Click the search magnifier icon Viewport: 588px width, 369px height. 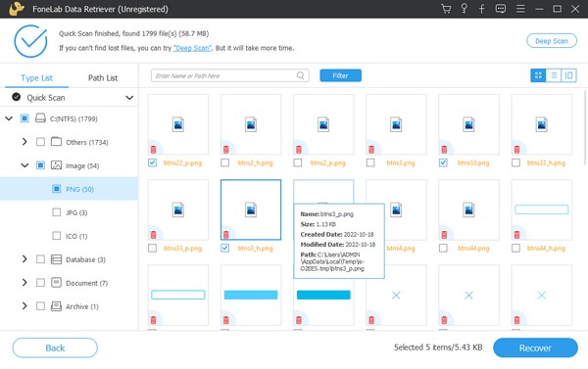coord(301,75)
